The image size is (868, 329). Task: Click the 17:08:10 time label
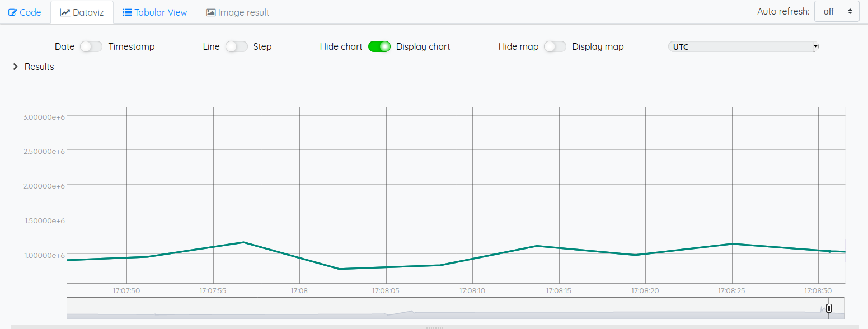coord(472,291)
